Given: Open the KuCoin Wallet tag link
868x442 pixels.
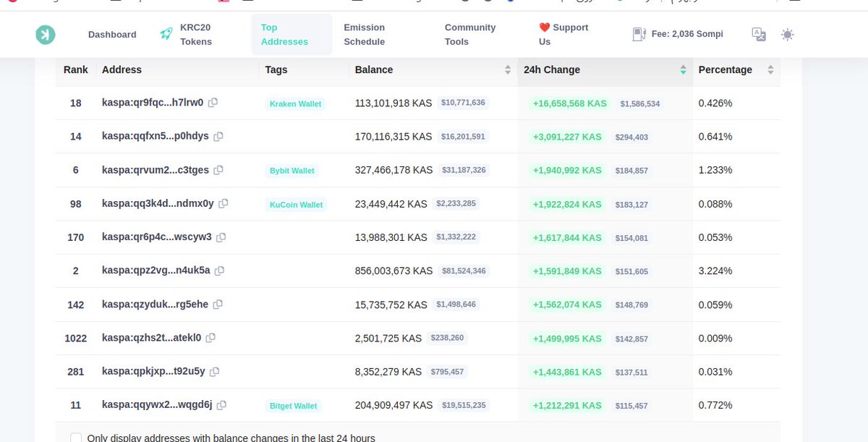Looking at the screenshot, I should 296,204.
